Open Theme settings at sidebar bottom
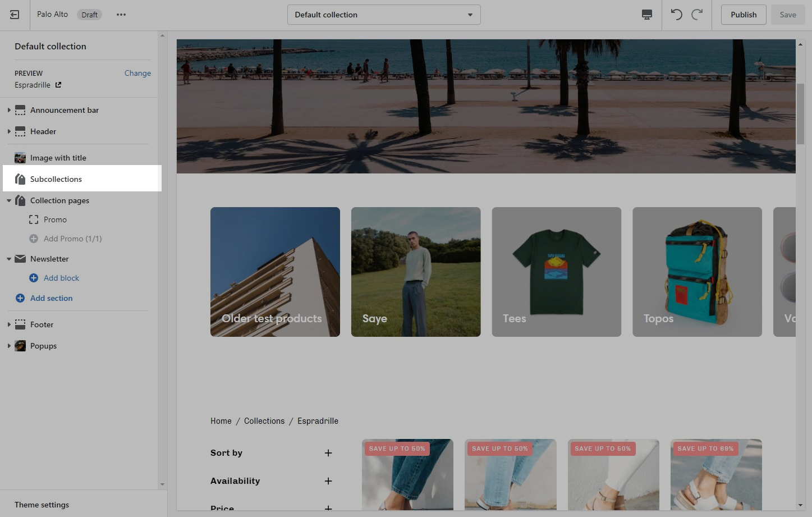The height and width of the screenshot is (517, 812). (x=42, y=505)
